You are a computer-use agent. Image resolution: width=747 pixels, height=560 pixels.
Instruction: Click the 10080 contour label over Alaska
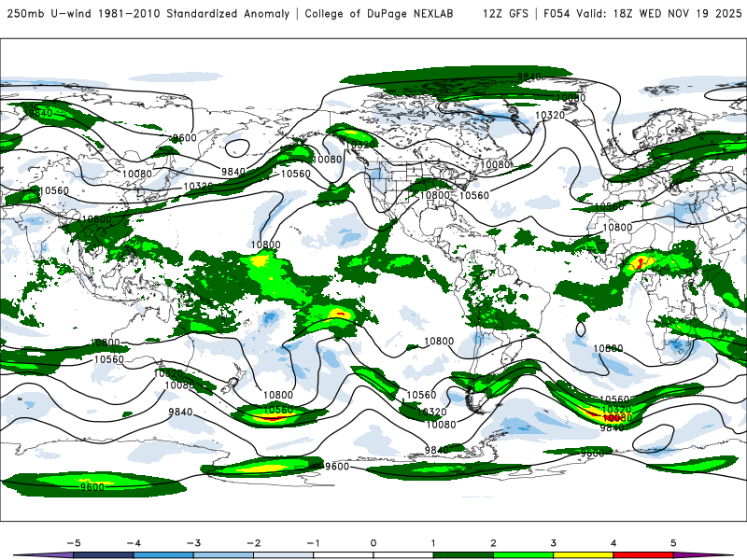328,160
